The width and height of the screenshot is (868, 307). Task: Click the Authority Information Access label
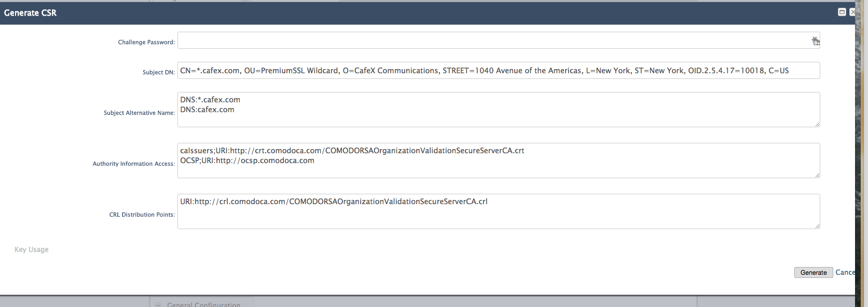coord(134,164)
